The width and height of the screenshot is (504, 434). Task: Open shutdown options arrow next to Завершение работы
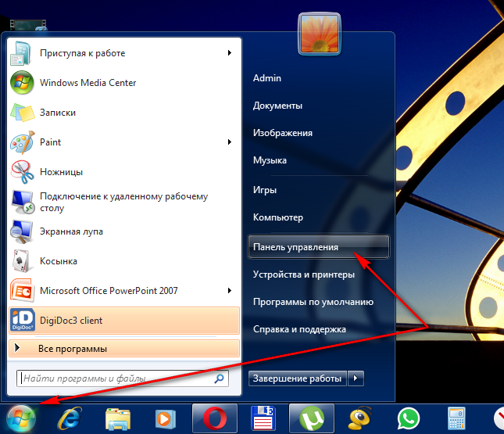[x=356, y=378]
